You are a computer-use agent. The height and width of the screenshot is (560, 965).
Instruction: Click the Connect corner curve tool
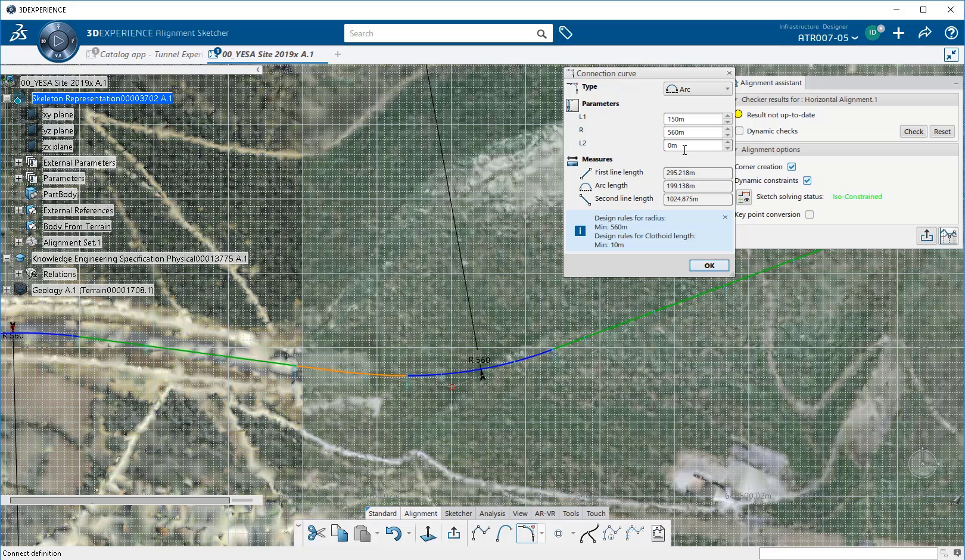(527, 533)
